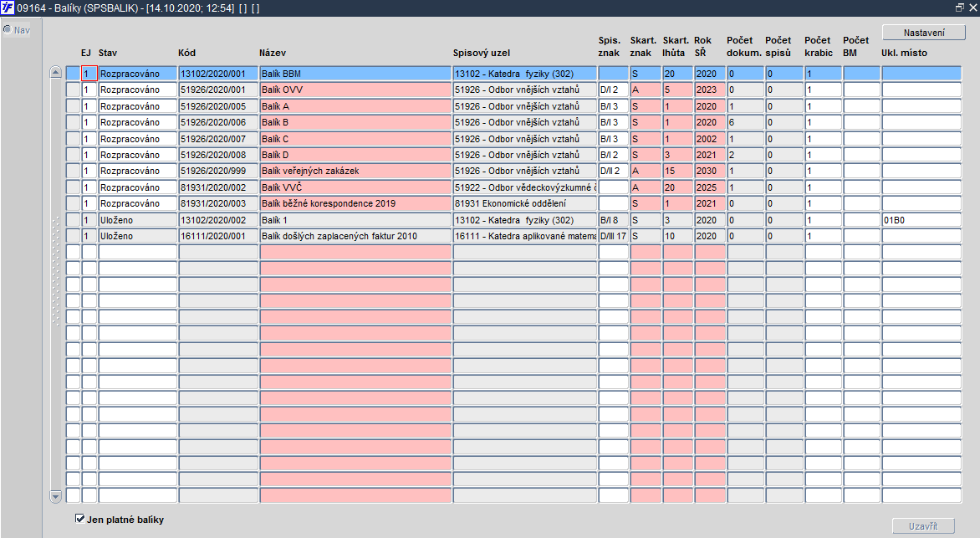Screen dimensions: 980x538
Task: Tick the selection box of the Balík 1 row
Action: pos(73,219)
